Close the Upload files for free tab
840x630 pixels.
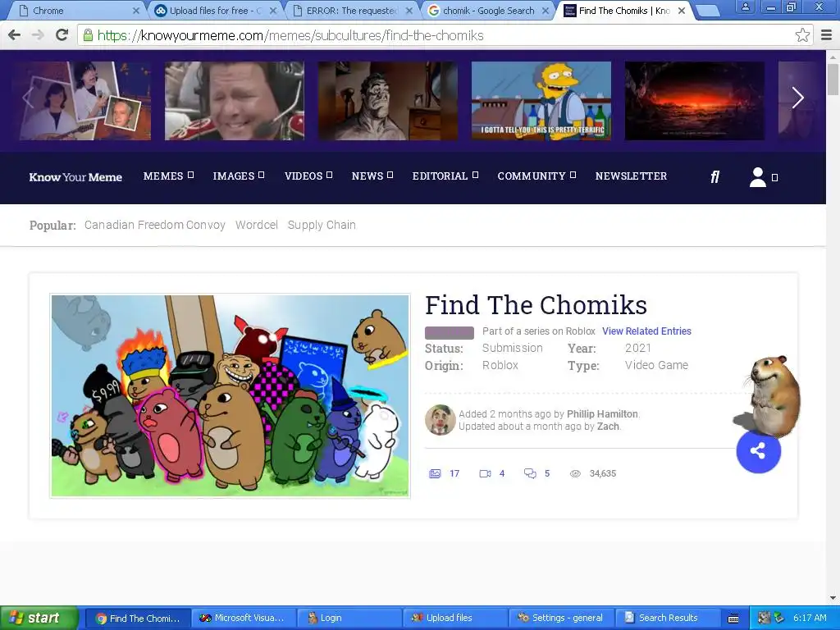point(272,11)
